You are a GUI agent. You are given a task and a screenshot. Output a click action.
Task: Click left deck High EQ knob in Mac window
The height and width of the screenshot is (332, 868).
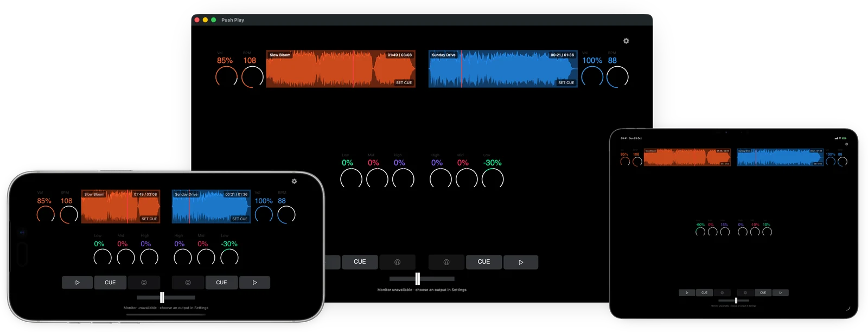tap(403, 179)
